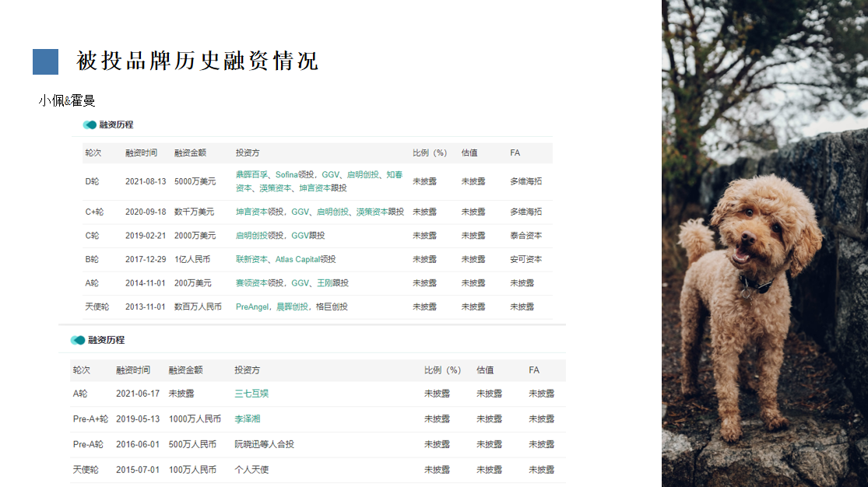
Task: Select the slide title 被投品牌历史融资情况
Action: (198, 61)
